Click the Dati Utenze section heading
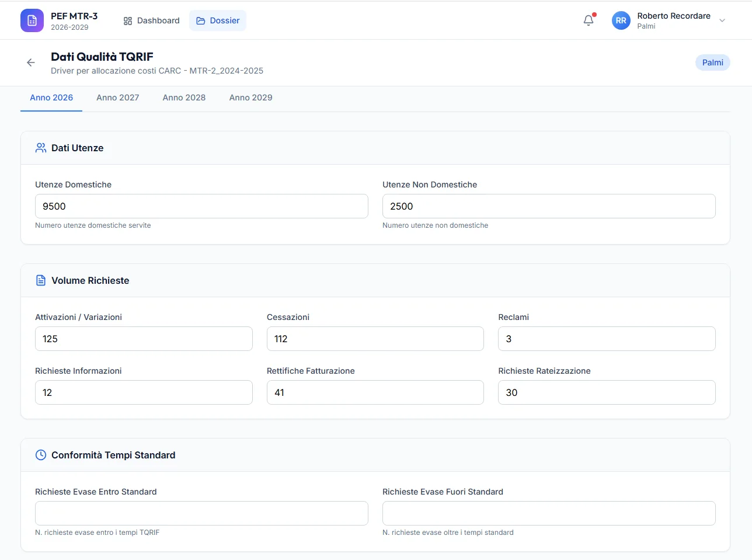Screen dimensions: 752x560 (x=78, y=148)
